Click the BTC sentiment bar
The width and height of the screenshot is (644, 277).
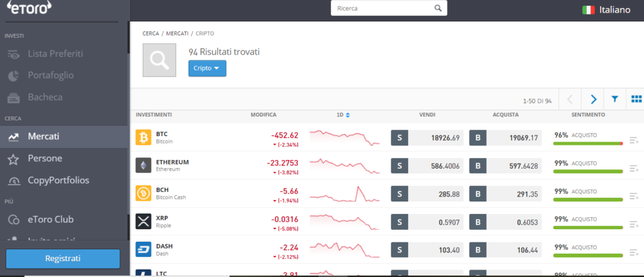coord(588,144)
